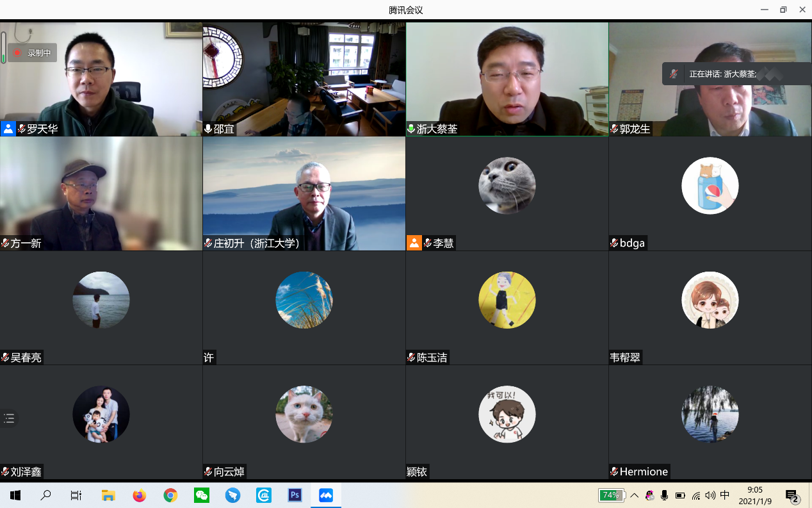812x508 pixels.
Task: Click 李慧's grey cat avatar
Action: tap(507, 186)
